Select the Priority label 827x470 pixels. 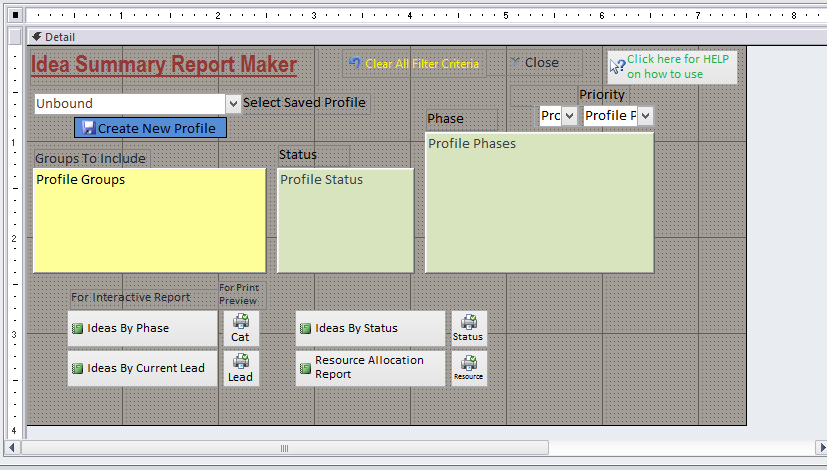click(602, 95)
